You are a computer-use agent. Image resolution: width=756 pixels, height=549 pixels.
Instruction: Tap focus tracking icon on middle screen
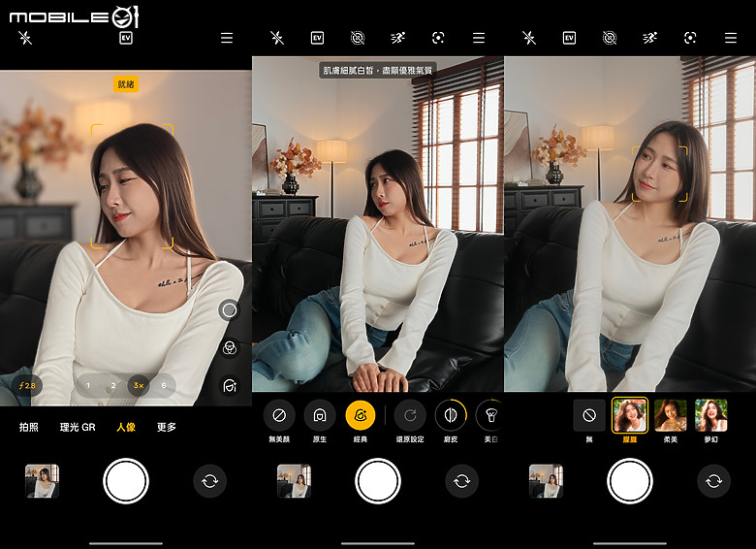click(x=438, y=38)
